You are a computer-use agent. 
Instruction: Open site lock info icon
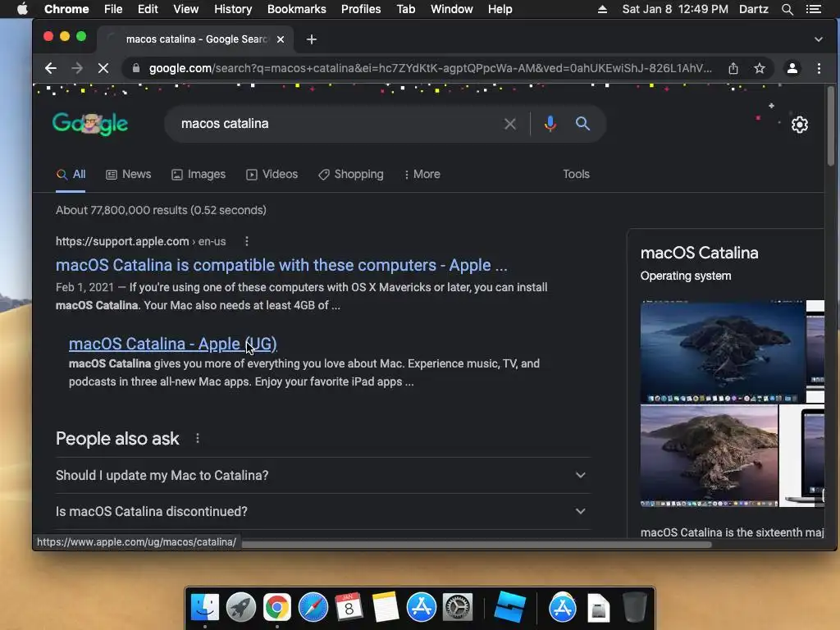pyautogui.click(x=136, y=68)
